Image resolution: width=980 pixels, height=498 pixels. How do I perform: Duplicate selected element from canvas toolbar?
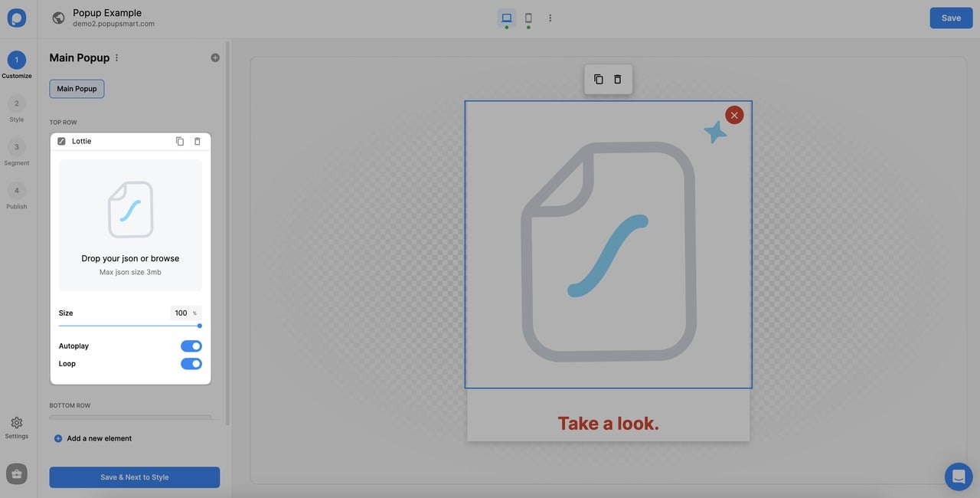[x=599, y=79]
